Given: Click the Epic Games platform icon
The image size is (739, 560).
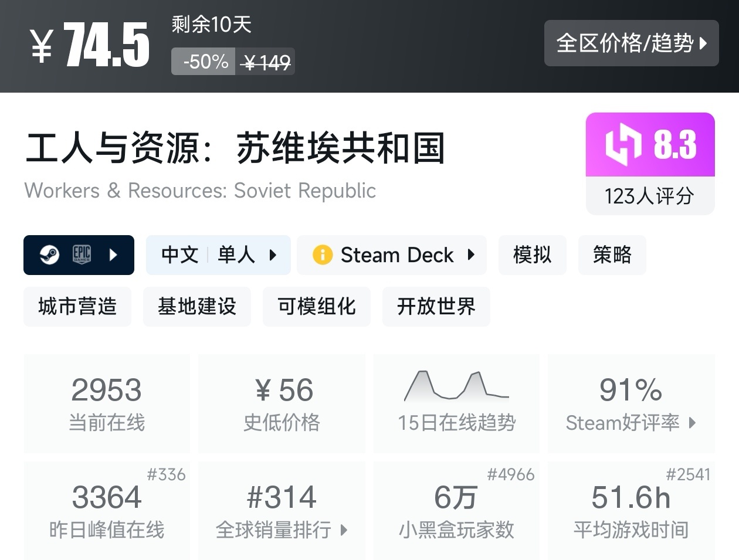Looking at the screenshot, I should pyautogui.click(x=82, y=255).
